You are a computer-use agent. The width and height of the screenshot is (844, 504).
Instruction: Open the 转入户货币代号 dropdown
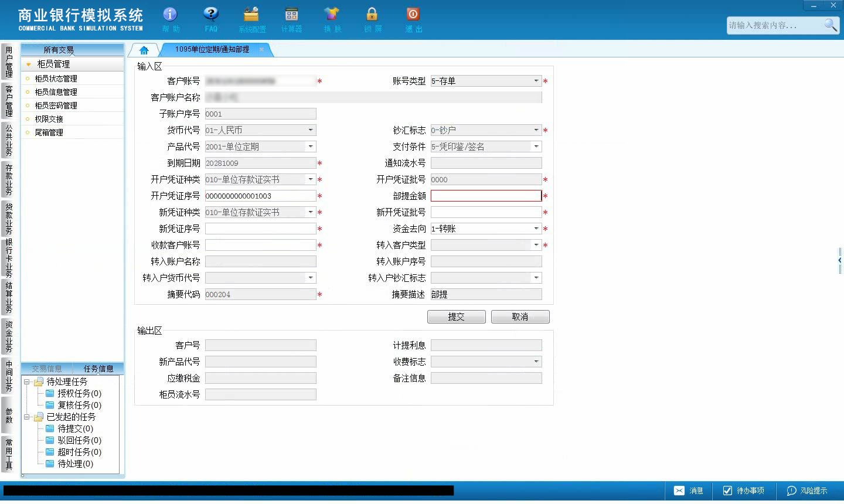point(311,278)
